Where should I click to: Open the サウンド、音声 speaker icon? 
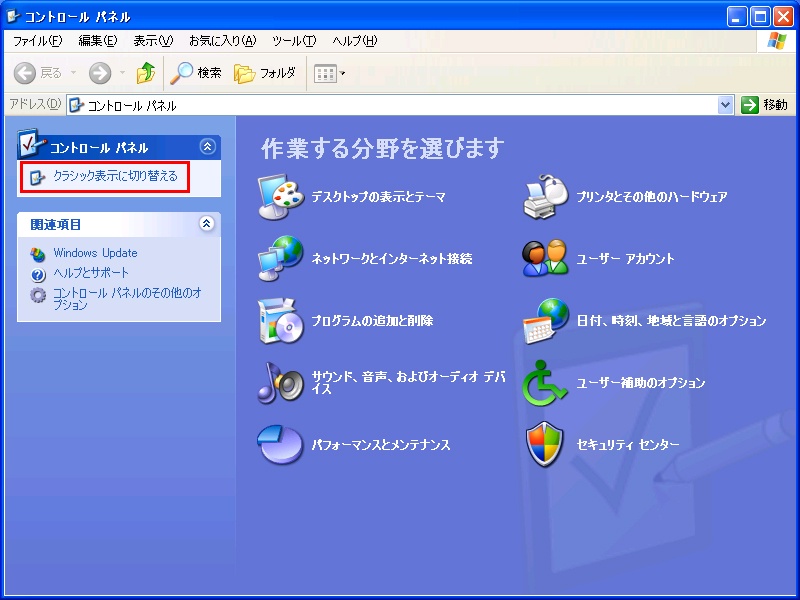pyautogui.click(x=279, y=383)
